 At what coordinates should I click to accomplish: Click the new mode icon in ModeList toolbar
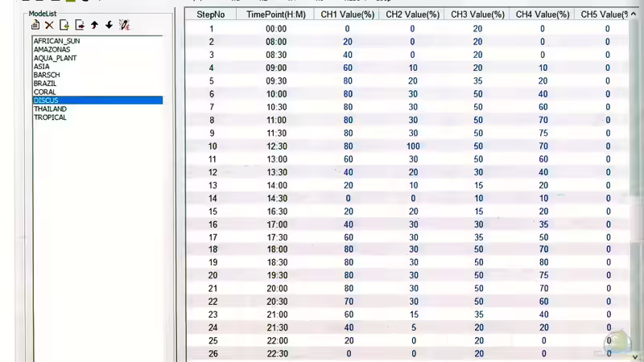pos(35,25)
